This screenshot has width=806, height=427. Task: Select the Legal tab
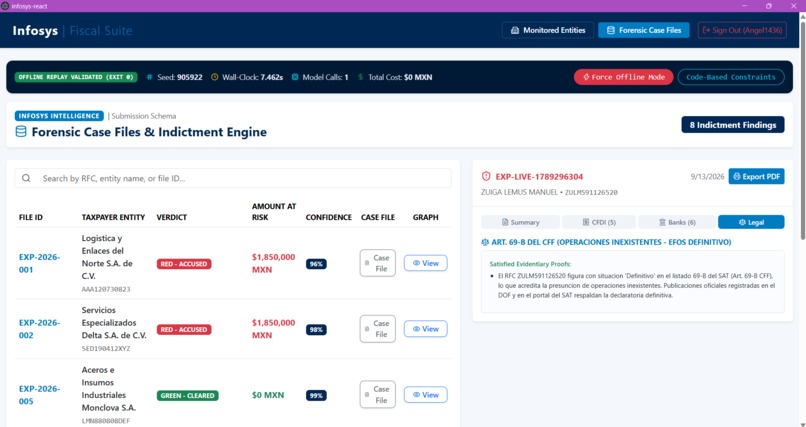(751, 222)
